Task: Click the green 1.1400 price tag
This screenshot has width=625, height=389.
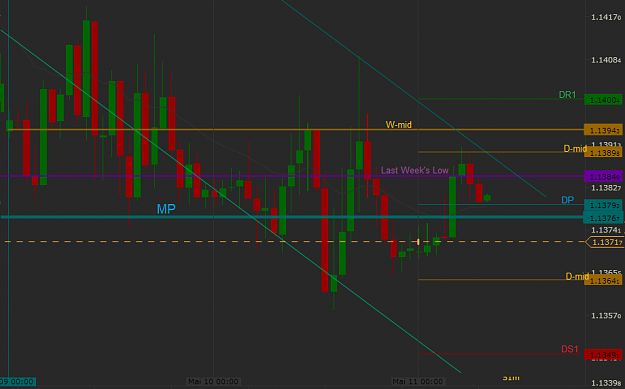Action: pyautogui.click(x=603, y=100)
